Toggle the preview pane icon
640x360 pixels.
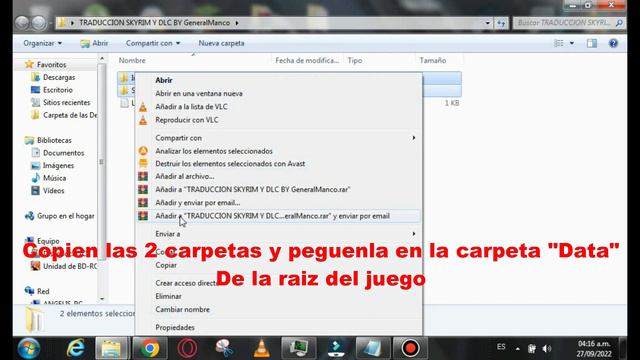point(592,43)
